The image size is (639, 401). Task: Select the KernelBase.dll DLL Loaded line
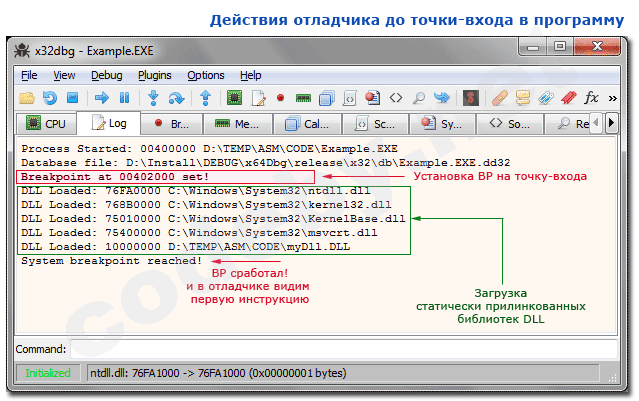click(x=213, y=219)
